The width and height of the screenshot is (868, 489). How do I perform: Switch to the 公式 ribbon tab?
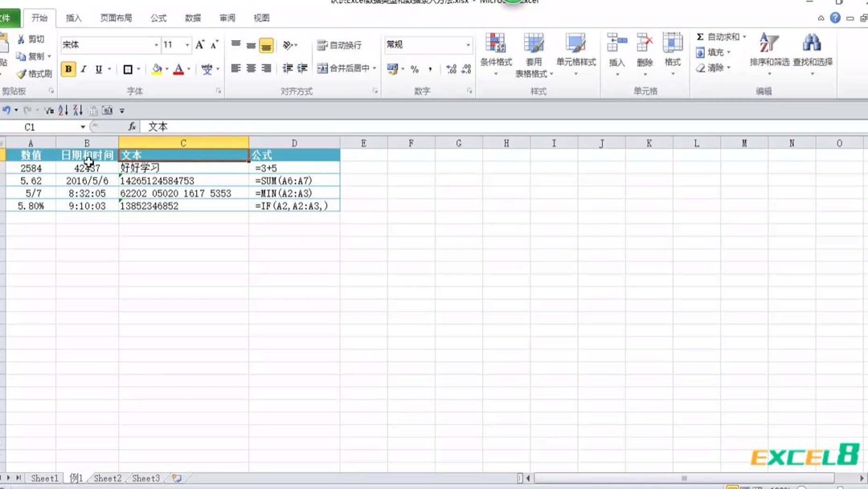(158, 18)
